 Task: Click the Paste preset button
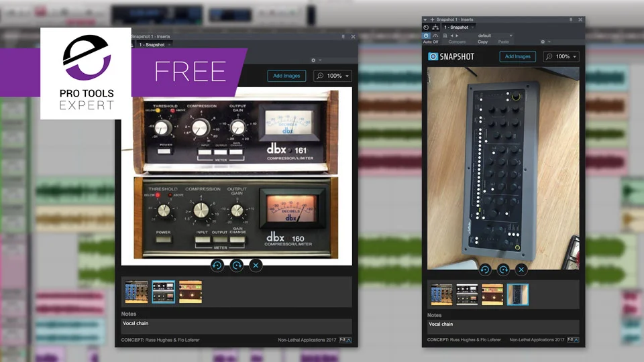click(504, 42)
